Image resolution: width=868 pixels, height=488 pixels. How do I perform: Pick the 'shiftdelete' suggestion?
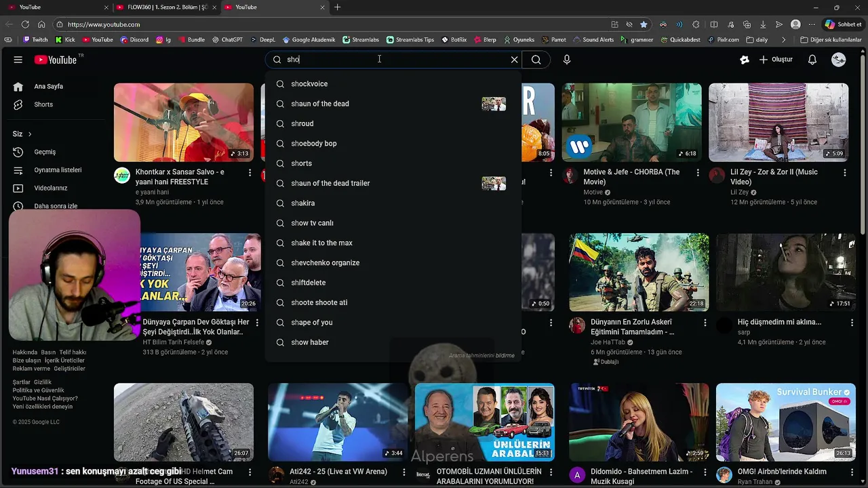(x=393, y=283)
